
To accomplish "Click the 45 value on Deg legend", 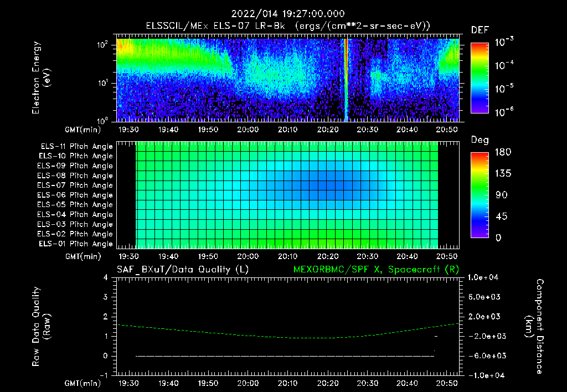I will pos(501,216).
